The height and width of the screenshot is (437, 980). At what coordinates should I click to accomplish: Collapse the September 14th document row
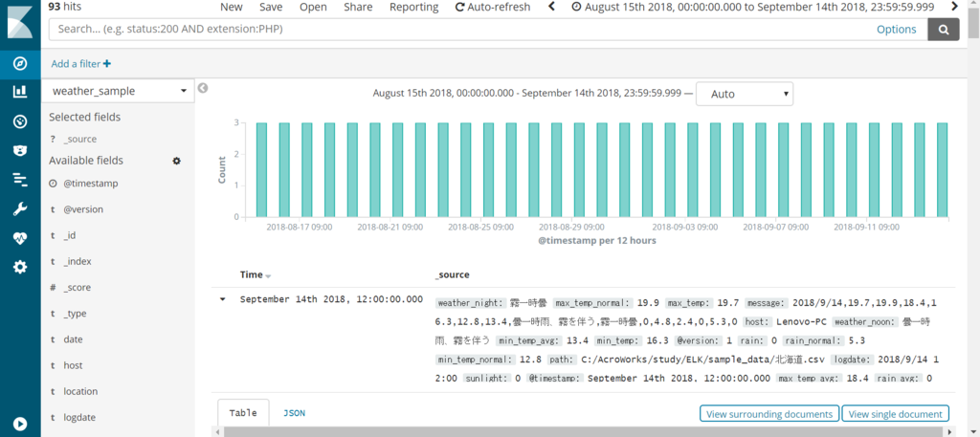222,299
